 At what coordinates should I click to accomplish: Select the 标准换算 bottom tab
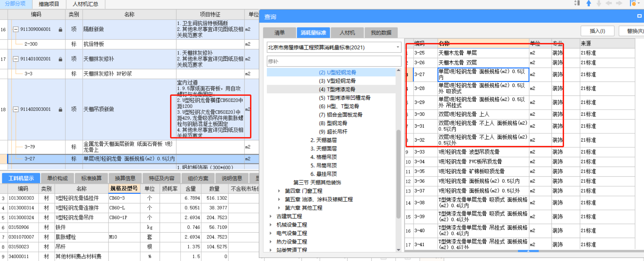pyautogui.click(x=91, y=178)
